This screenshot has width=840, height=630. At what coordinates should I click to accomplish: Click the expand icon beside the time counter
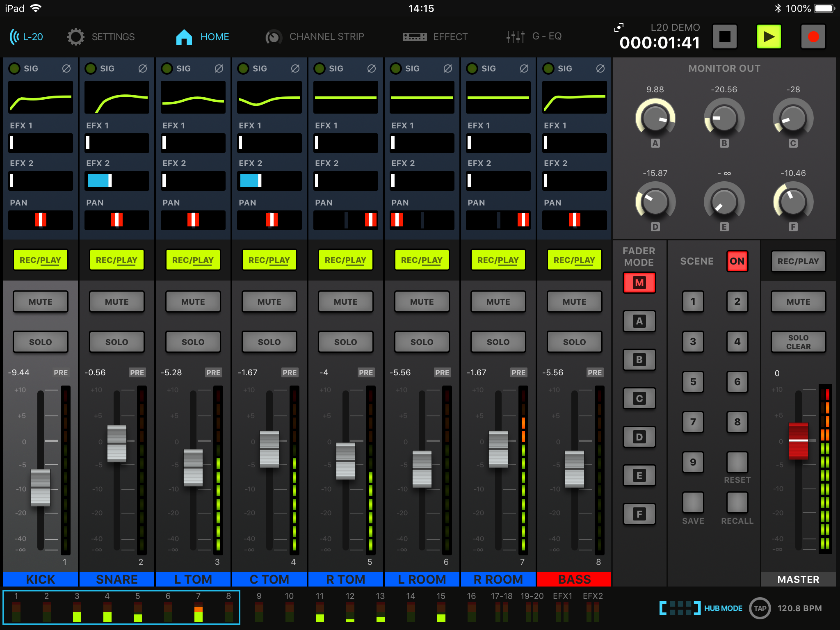pos(619,27)
